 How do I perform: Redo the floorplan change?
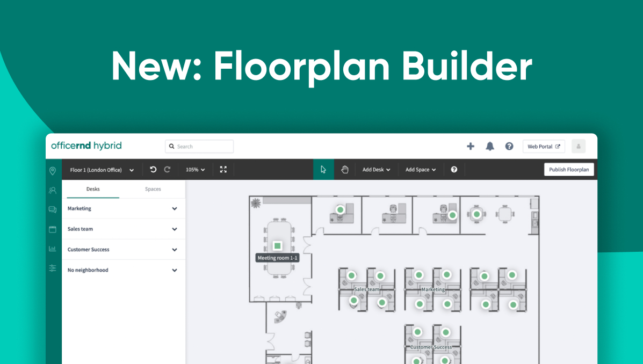167,169
